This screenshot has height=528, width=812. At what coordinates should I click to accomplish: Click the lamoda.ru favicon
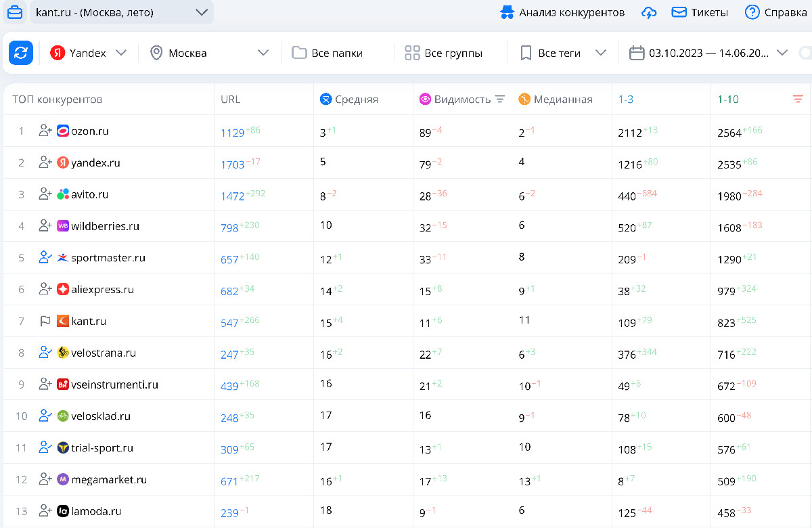(x=63, y=511)
